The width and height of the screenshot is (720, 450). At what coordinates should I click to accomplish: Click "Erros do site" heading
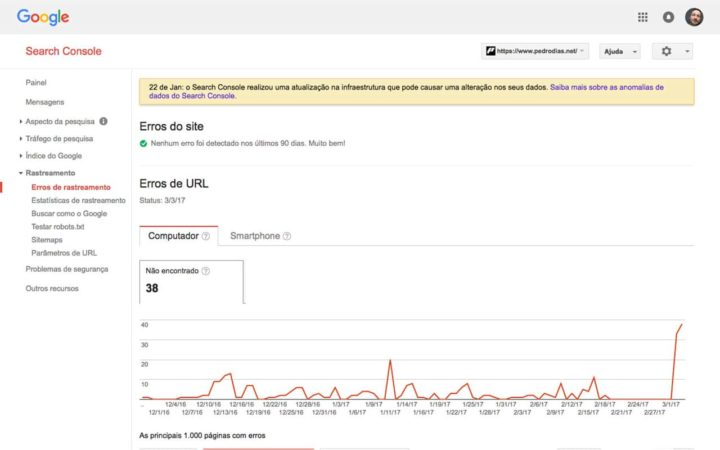(171, 126)
